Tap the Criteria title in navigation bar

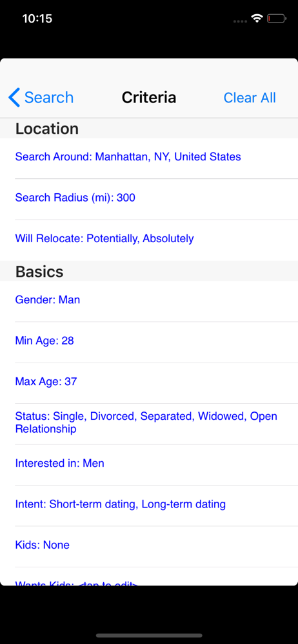coord(149,98)
